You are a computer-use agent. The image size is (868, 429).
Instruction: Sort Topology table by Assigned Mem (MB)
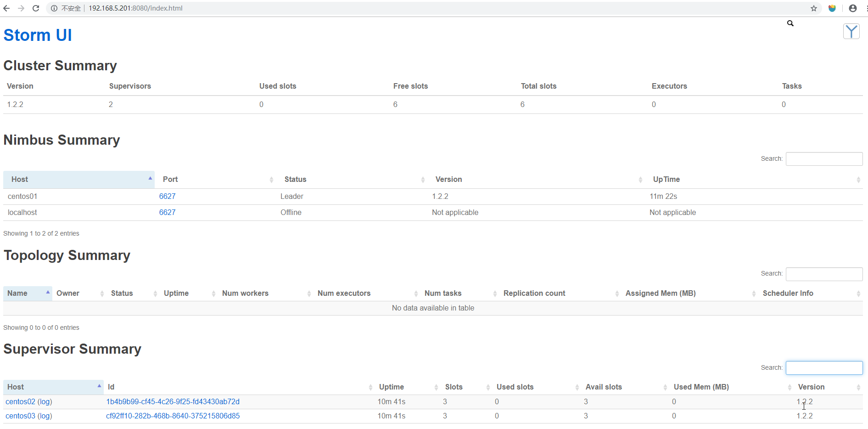690,294
